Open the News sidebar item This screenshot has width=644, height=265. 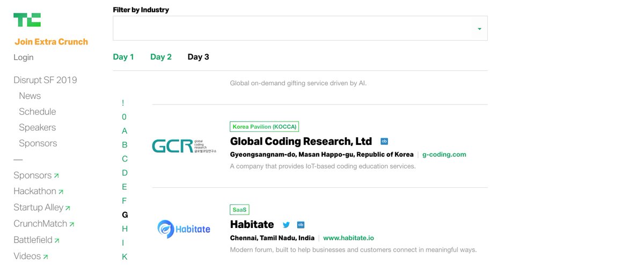(x=30, y=96)
